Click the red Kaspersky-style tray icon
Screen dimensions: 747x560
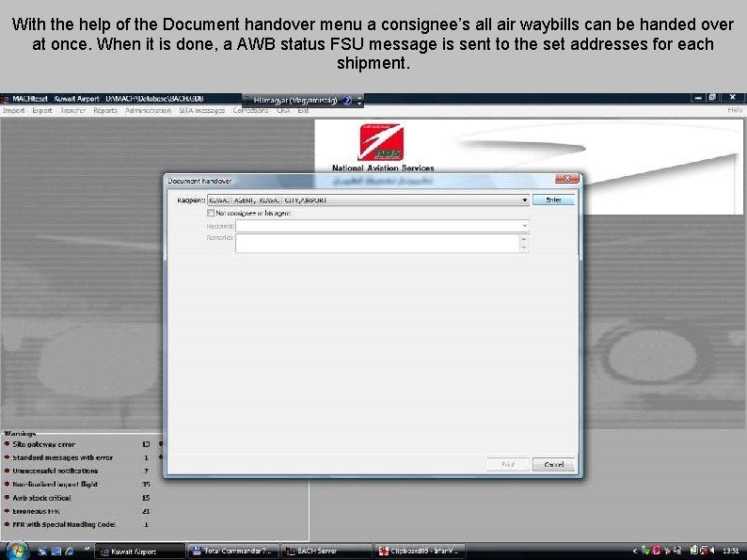(x=657, y=551)
